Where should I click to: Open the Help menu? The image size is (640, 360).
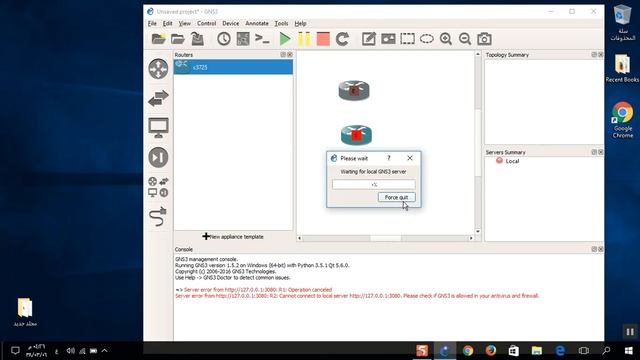300,24
